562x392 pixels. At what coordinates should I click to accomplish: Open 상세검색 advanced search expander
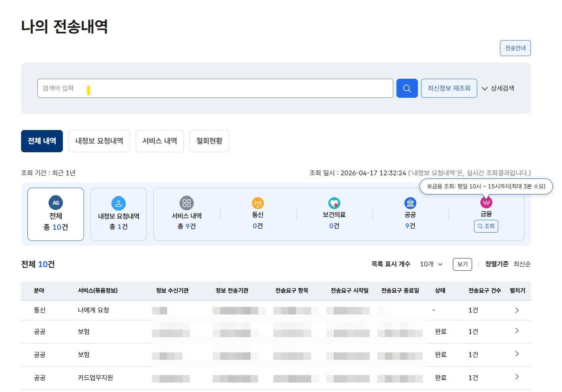pyautogui.click(x=498, y=88)
